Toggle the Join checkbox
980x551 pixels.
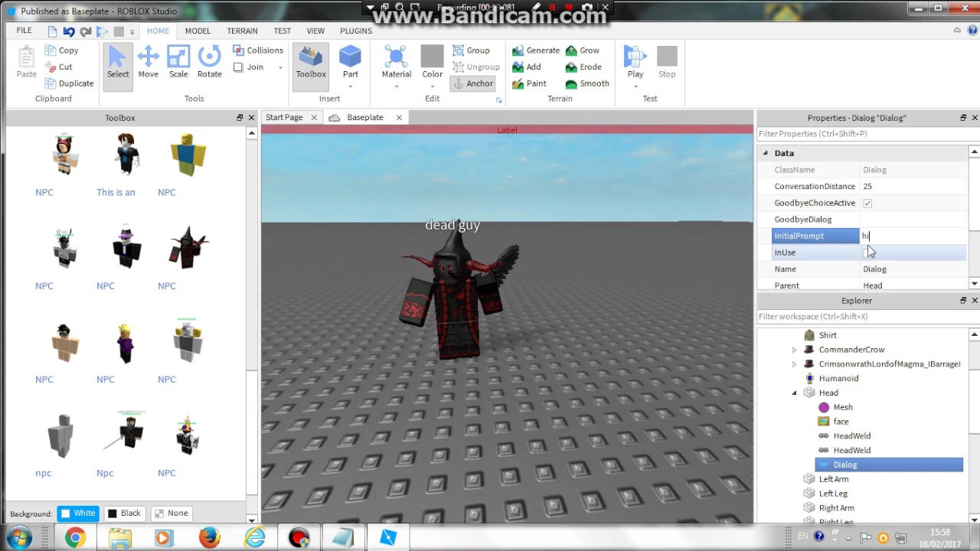[x=238, y=67]
